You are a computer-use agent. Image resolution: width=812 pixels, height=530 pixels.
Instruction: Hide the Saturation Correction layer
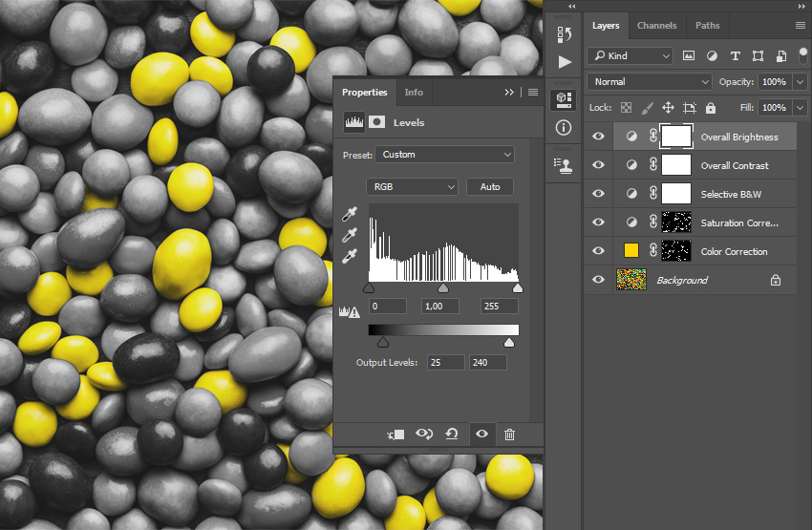click(x=598, y=223)
